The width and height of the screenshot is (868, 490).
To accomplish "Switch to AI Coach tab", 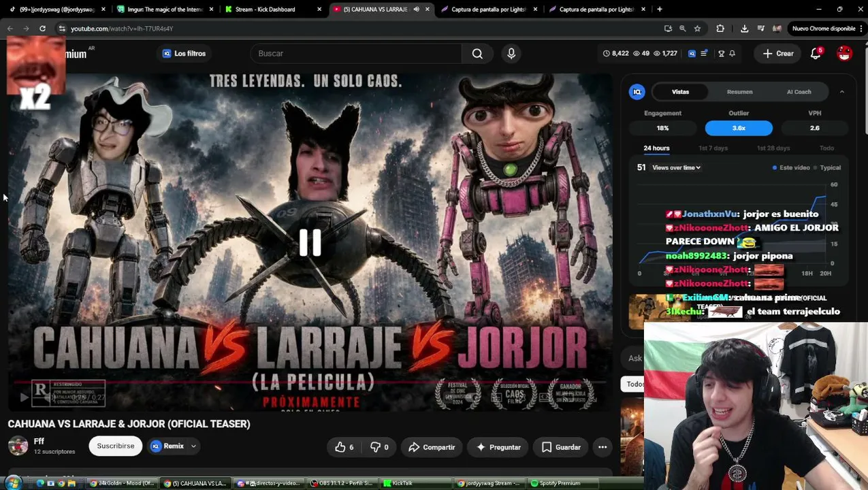I will click(799, 92).
